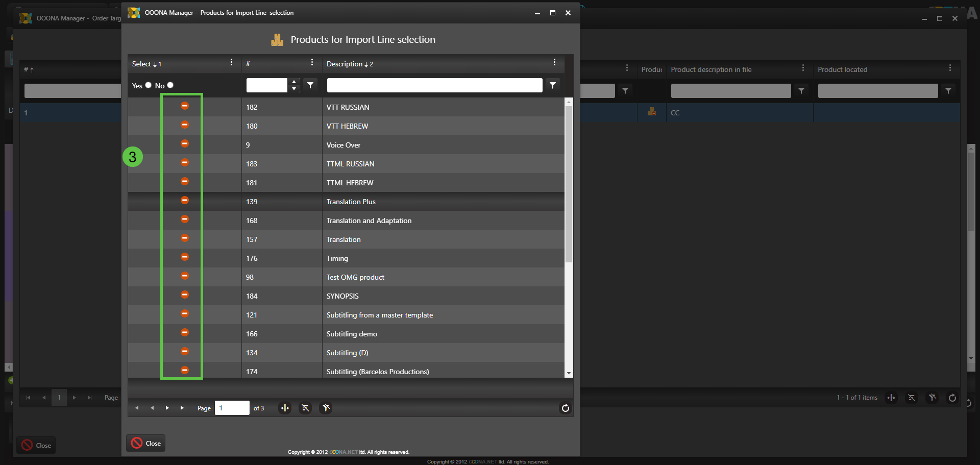This screenshot has height=465, width=980.
Task: Click the select icon for Translation Plus
Action: tap(185, 201)
